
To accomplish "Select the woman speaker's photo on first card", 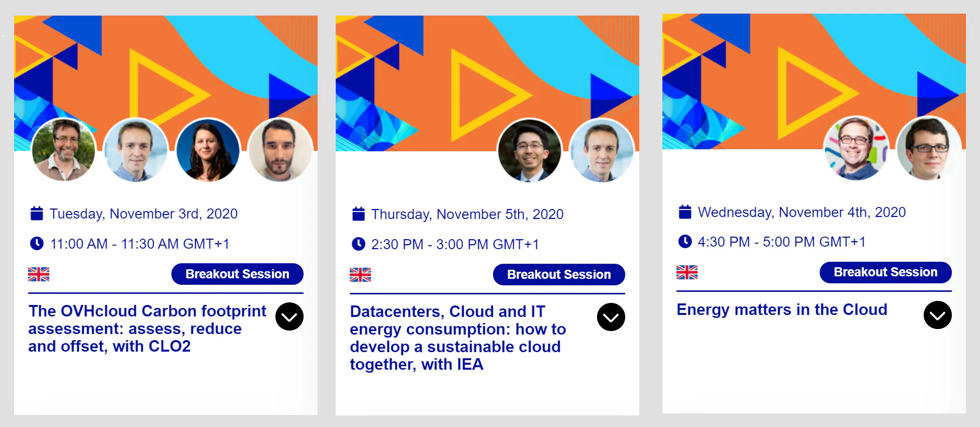I will 208,150.
